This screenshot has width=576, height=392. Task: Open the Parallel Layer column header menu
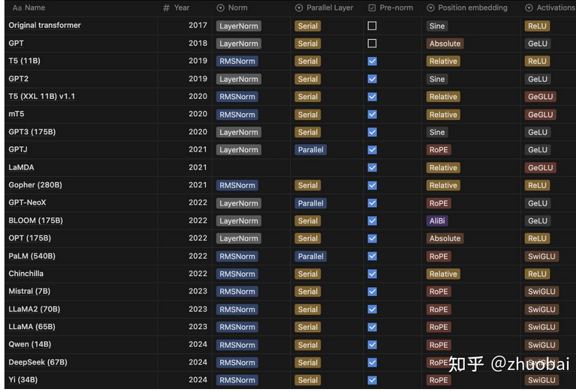[x=327, y=7]
